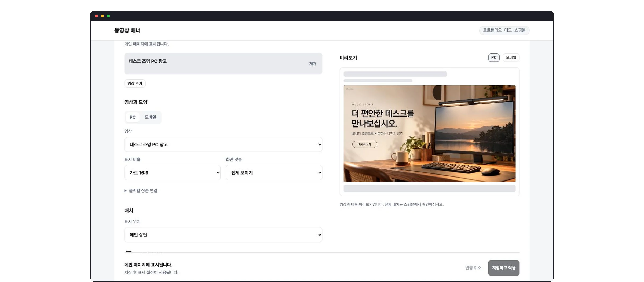Click the yellow minimize window dot
The width and height of the screenshot is (644, 282).
click(103, 16)
